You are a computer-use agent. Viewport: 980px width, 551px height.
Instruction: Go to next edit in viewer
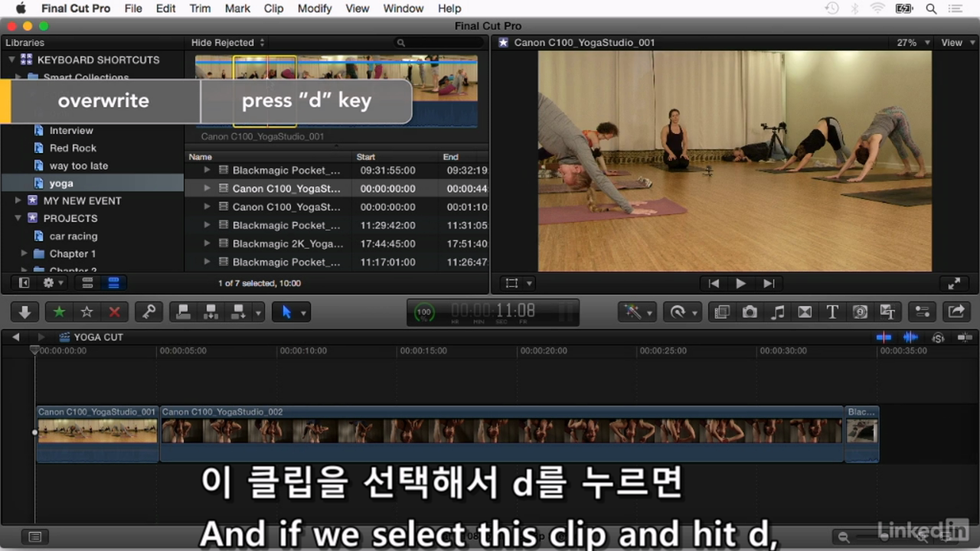click(768, 283)
